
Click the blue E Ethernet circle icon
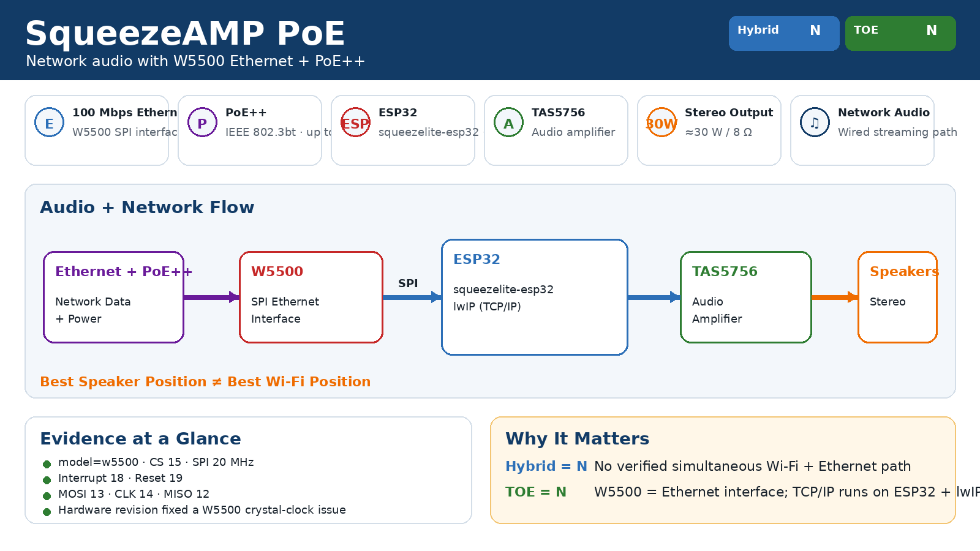click(x=50, y=122)
